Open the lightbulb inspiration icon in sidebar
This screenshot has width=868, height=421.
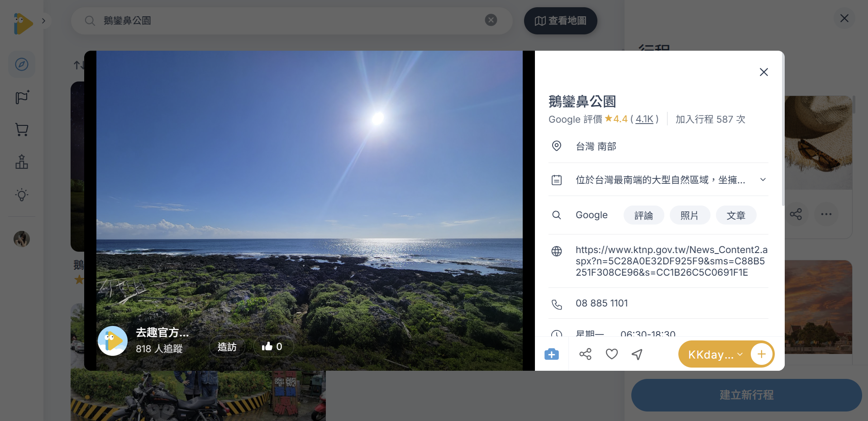click(x=22, y=195)
